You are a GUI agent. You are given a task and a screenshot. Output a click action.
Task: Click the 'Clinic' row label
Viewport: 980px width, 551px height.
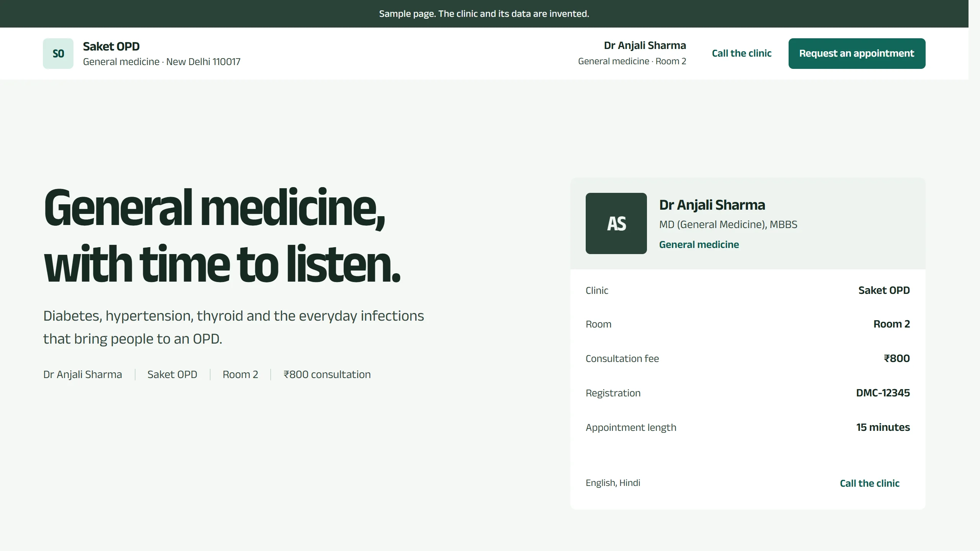(597, 290)
